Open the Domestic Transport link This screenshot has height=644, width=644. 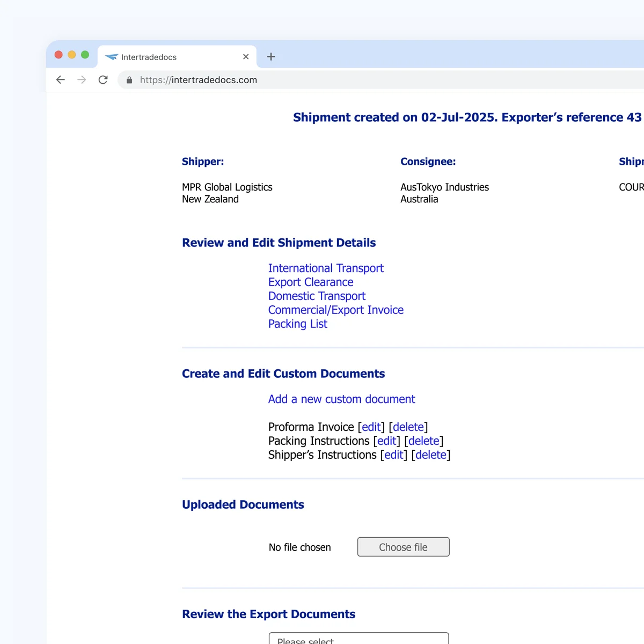(x=317, y=296)
